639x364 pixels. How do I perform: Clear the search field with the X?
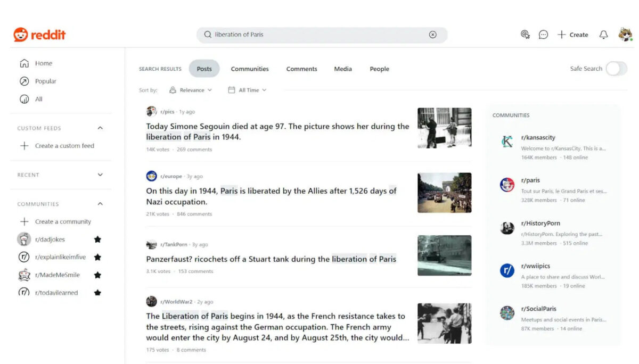[x=433, y=34]
